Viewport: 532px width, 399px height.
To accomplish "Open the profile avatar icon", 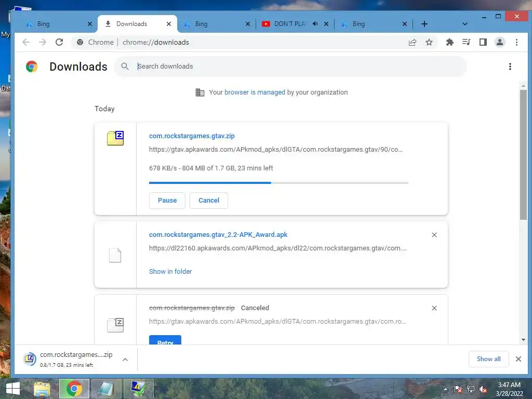I will pos(499,42).
